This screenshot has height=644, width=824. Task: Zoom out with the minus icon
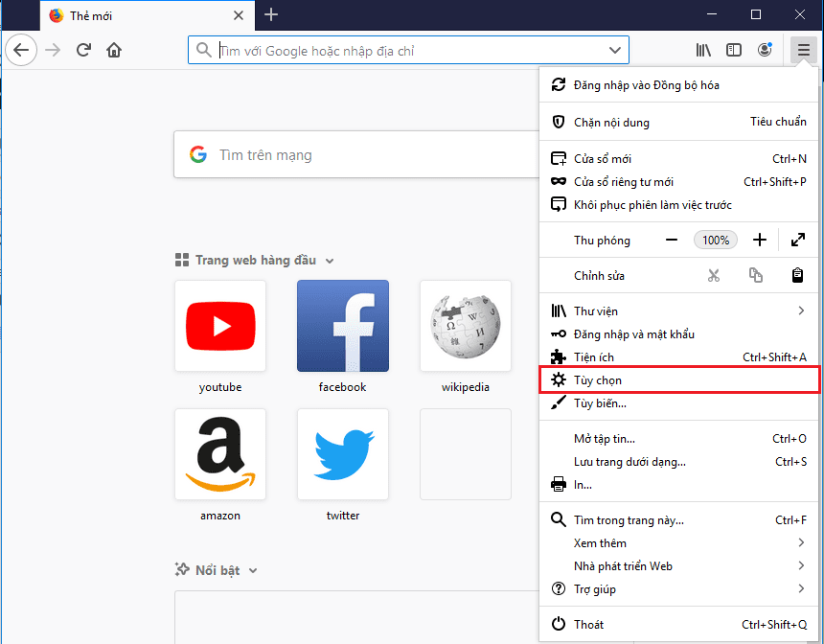click(x=673, y=241)
